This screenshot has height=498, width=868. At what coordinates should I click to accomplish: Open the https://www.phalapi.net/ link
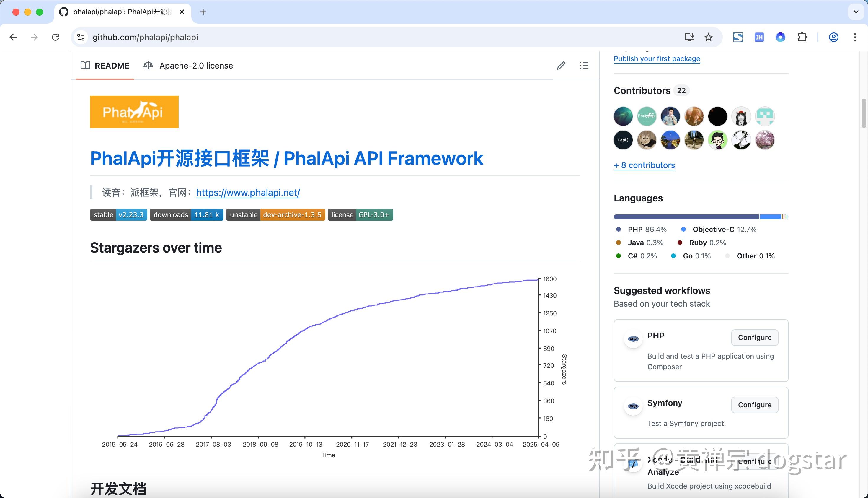(x=247, y=193)
